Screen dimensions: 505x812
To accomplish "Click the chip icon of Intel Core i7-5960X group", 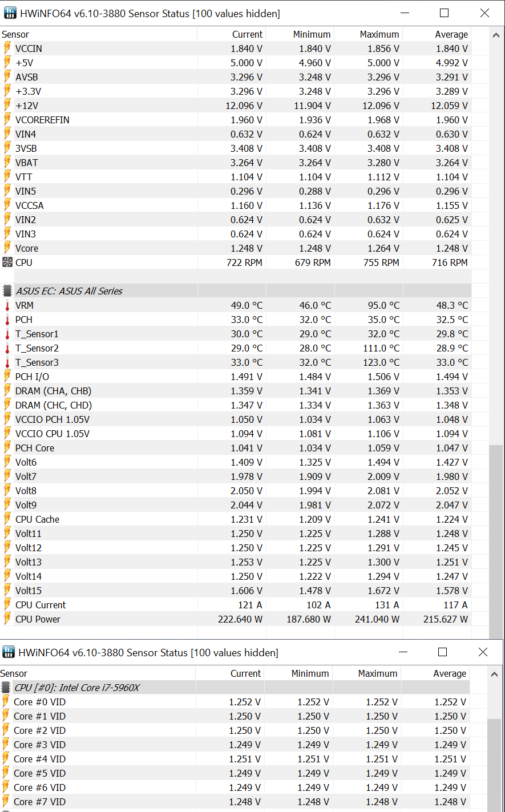I will (x=6, y=688).
